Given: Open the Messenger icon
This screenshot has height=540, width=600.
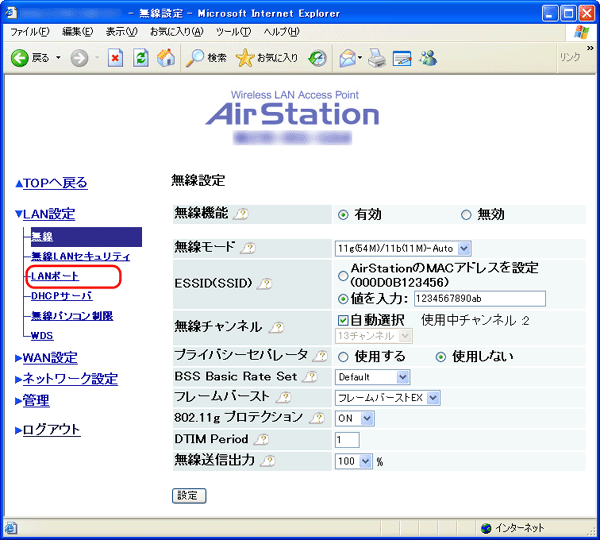Looking at the screenshot, I should [428, 58].
